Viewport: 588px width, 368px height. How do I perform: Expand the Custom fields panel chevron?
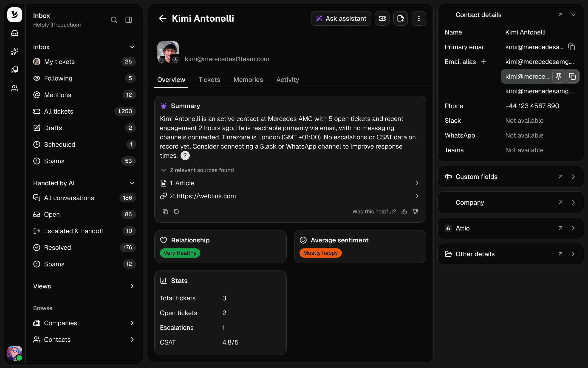coord(573,177)
